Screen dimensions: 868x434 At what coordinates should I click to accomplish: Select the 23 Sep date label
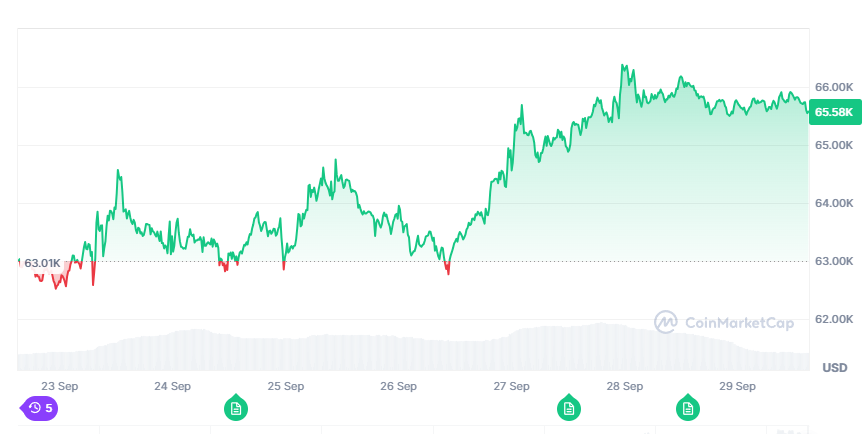(60, 385)
